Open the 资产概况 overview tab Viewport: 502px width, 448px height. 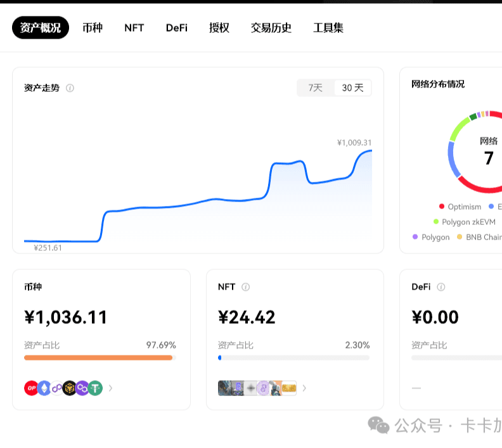point(41,27)
